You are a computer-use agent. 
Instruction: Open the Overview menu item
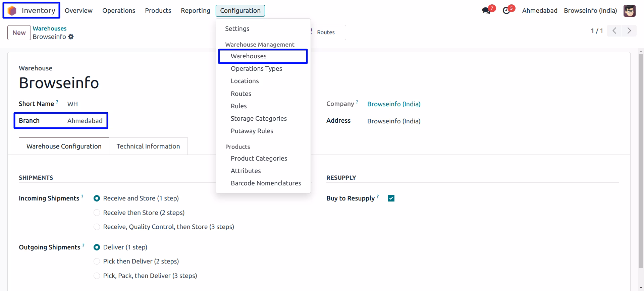78,11
